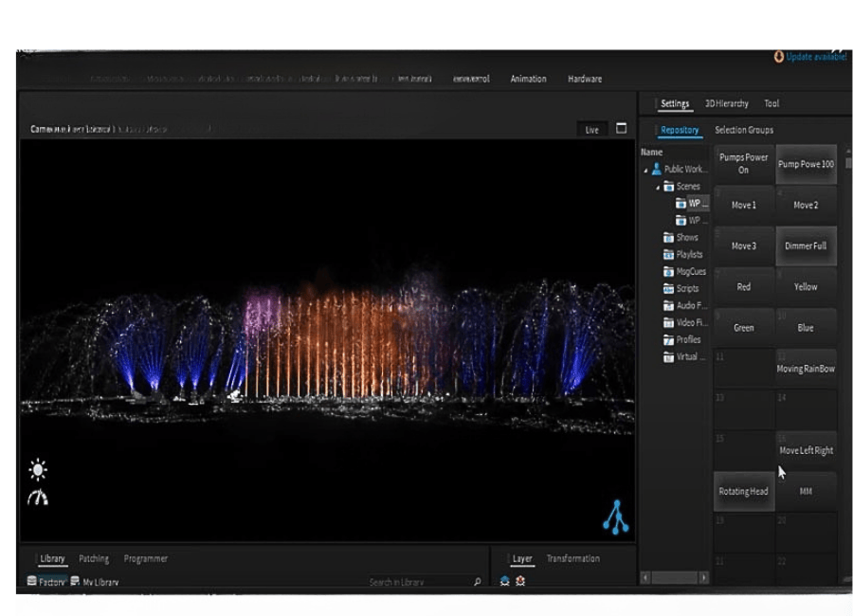Click the Virtual folder icon
The height and width of the screenshot is (616, 853).
coord(668,357)
